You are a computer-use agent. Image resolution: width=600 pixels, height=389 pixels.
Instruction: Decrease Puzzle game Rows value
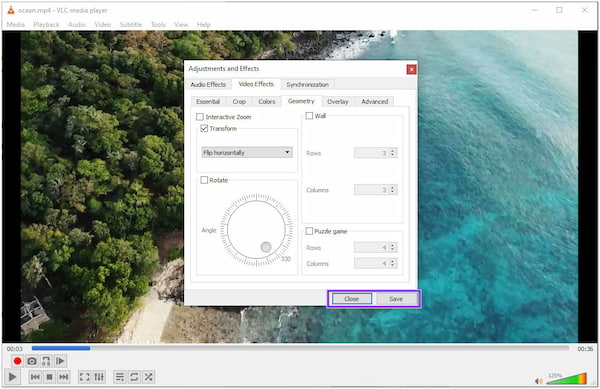pos(393,250)
